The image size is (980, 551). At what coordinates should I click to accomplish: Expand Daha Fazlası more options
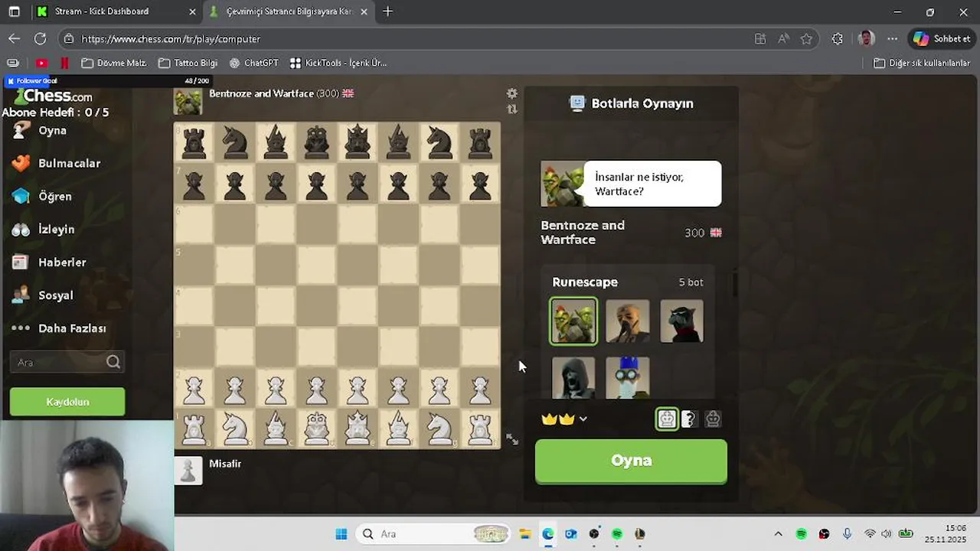click(x=72, y=328)
